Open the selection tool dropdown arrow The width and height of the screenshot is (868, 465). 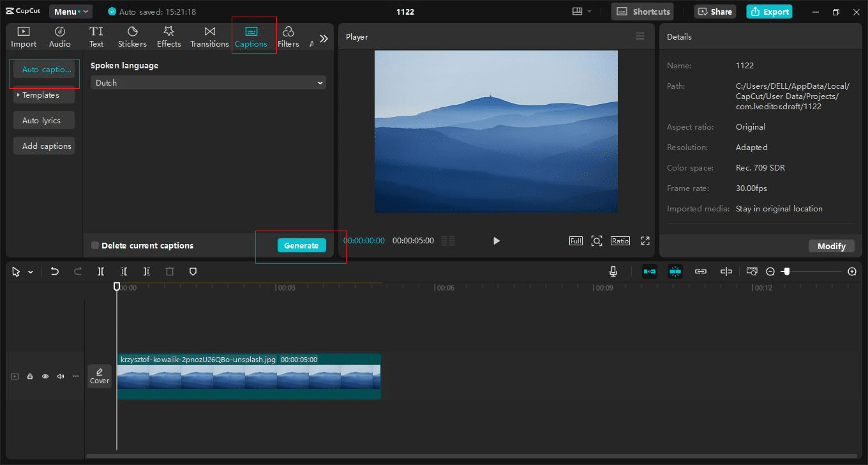30,271
